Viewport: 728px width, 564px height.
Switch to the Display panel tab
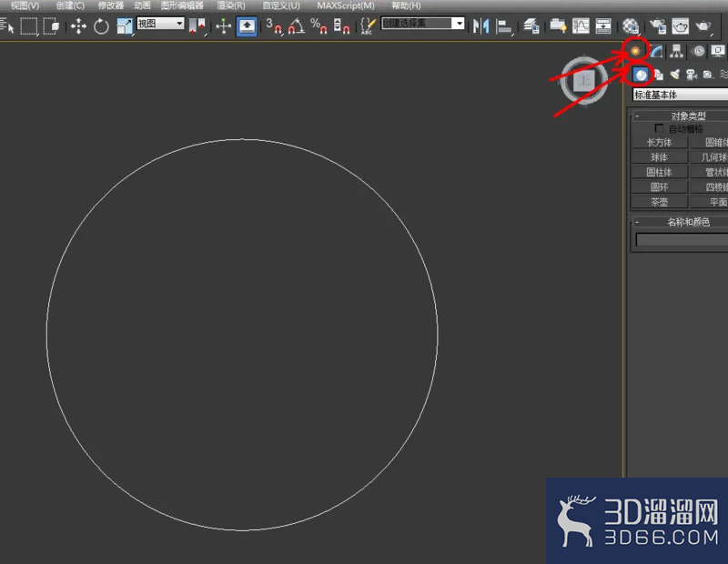pos(718,51)
